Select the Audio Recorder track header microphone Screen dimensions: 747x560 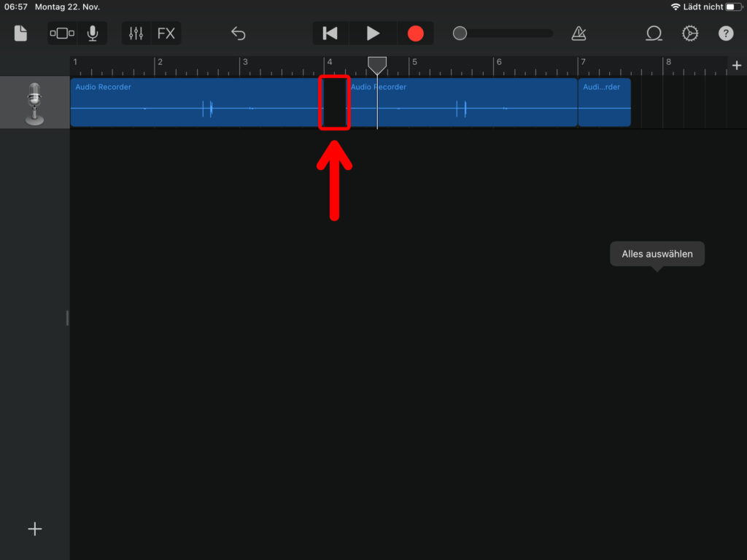(x=34, y=103)
